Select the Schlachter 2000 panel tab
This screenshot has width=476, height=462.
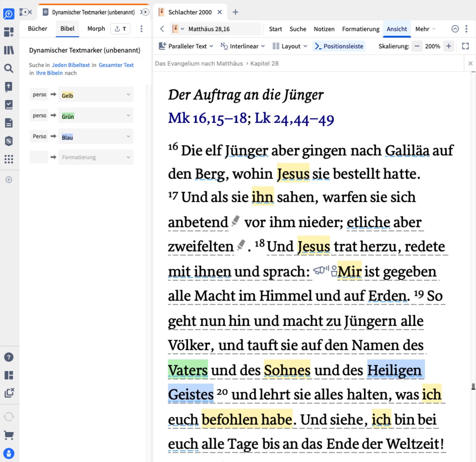(190, 12)
